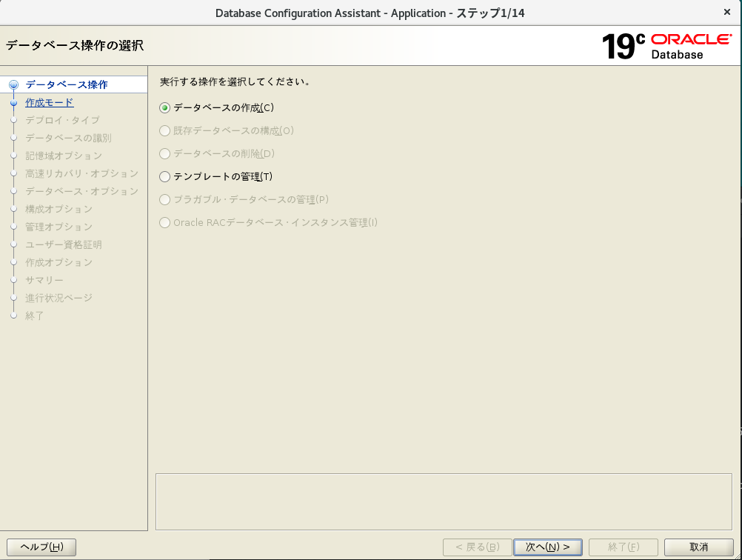Viewport: 742px width, 560px height.
Task: Click the 次へ(N) button
Action: tap(548, 547)
